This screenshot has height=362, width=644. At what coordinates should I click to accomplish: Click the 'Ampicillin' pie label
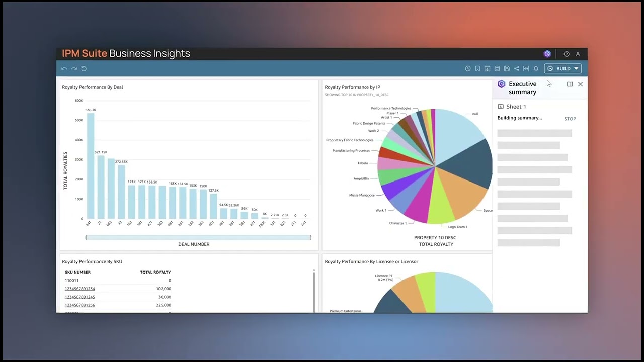[361, 178]
